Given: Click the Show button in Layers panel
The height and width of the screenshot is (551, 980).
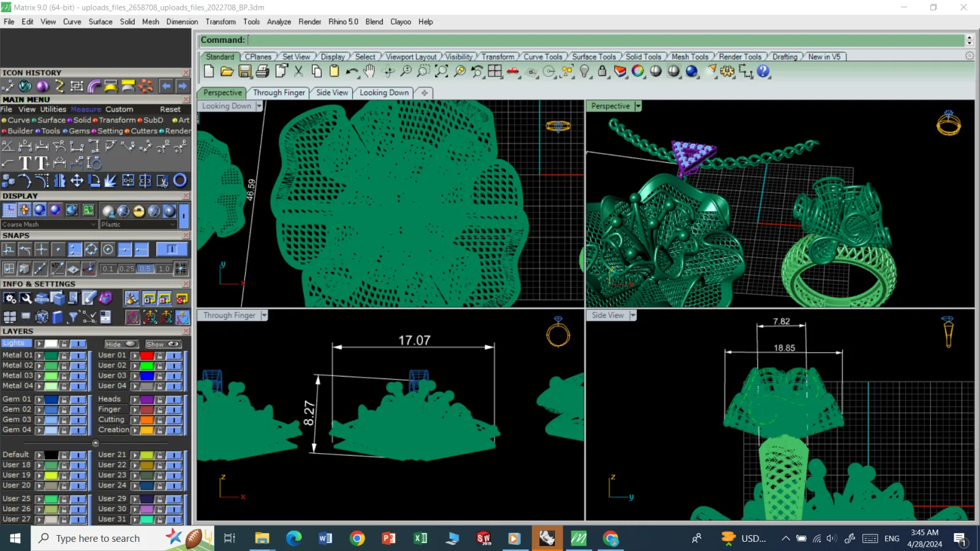Looking at the screenshot, I should pyautogui.click(x=162, y=344).
